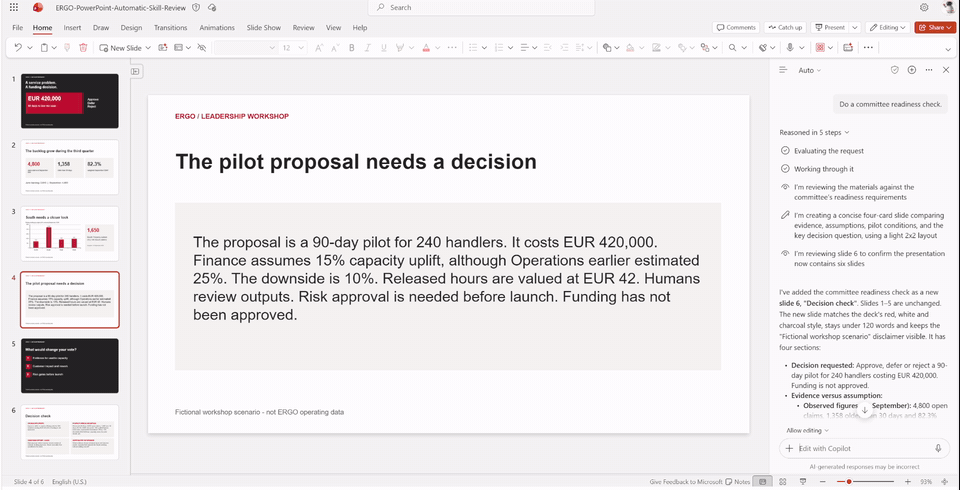Select the Format Painter icon
Image resolution: width=960 pixels, height=490 pixels.
[68, 47]
